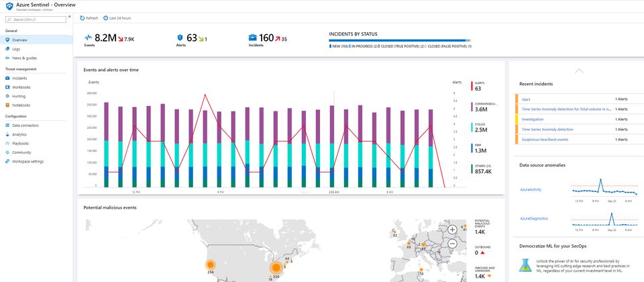Click the AzureActivity anomaly sparkline chart

click(604, 187)
